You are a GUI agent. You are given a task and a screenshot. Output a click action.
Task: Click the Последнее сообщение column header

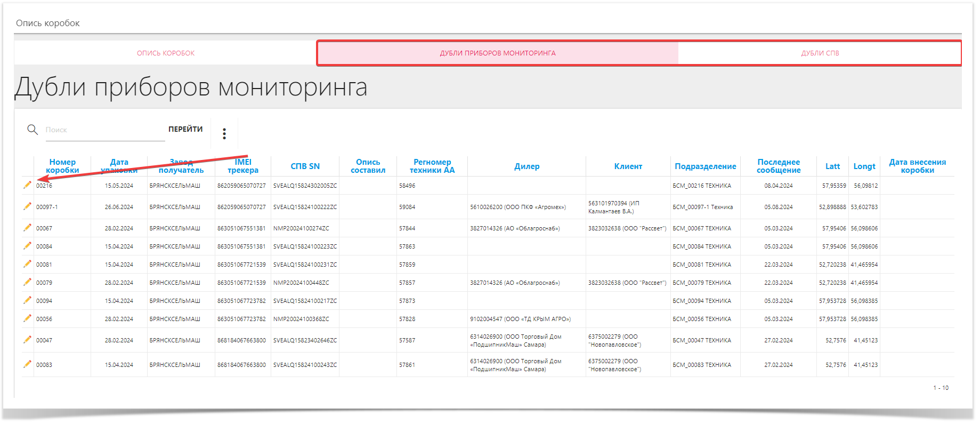(778, 166)
